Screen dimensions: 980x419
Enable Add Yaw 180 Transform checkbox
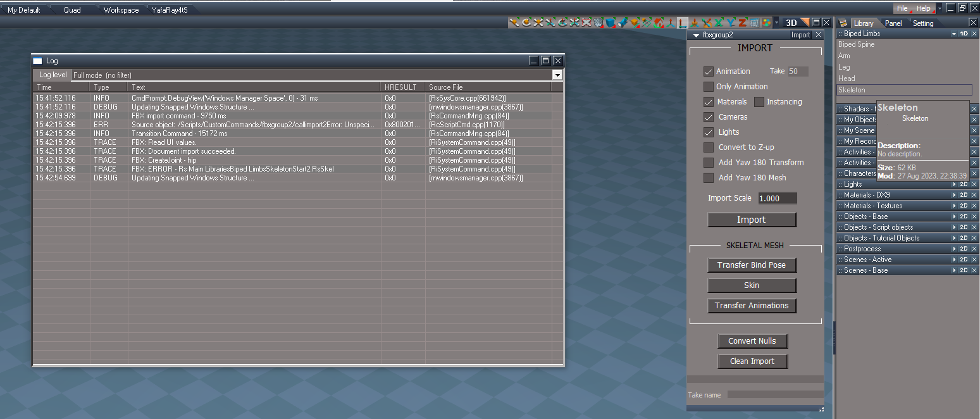(709, 163)
